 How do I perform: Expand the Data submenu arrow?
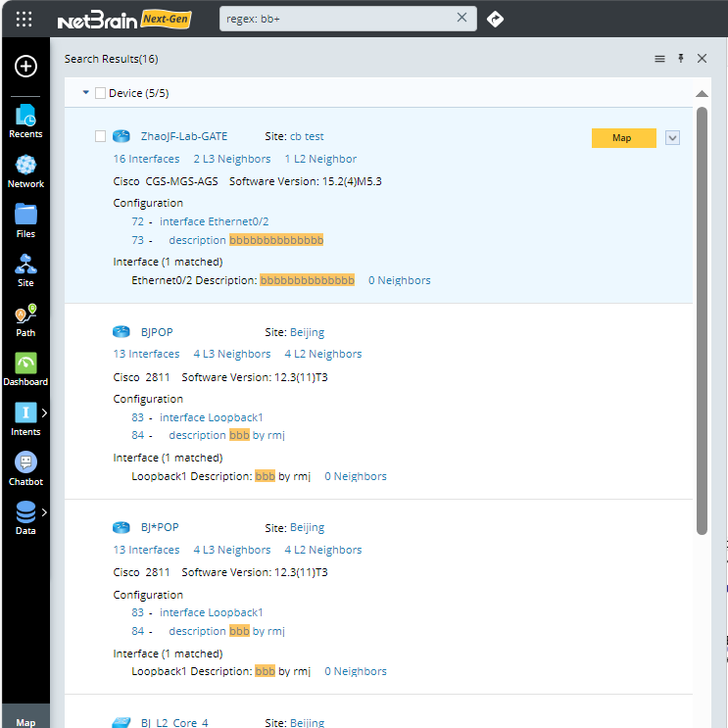click(44, 512)
